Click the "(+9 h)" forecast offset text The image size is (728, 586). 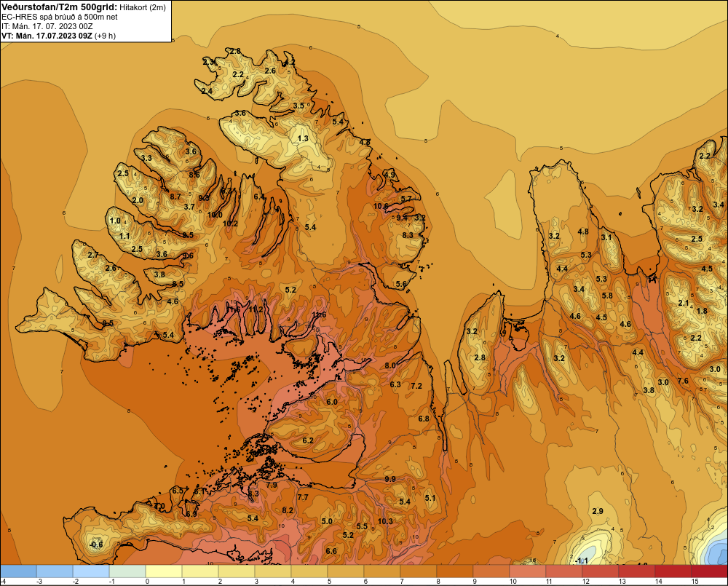106,36
